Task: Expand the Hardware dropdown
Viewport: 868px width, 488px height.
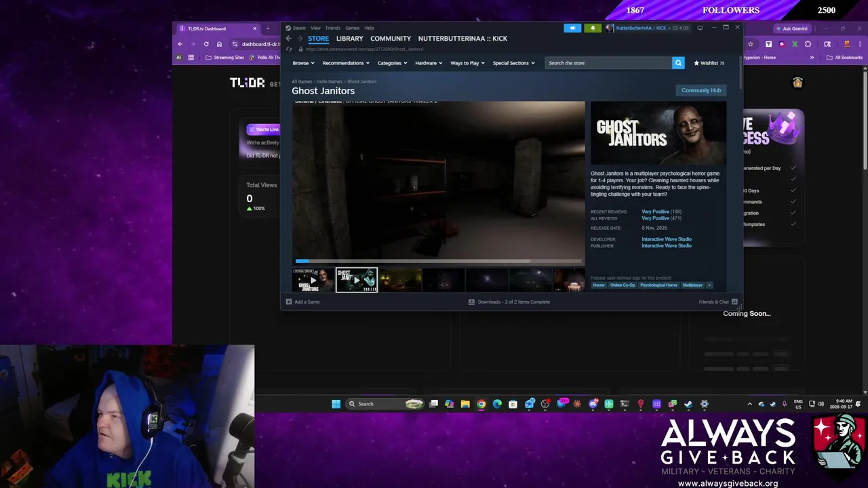Action: (429, 63)
